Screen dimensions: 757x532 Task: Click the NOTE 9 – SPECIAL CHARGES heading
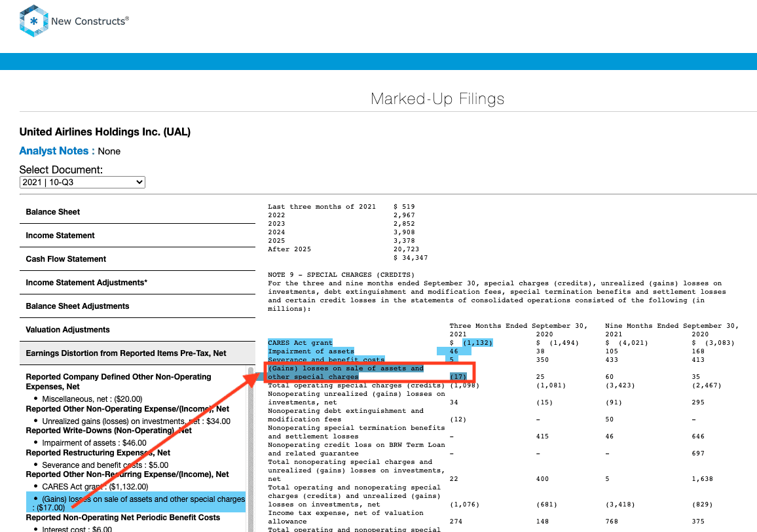[x=341, y=275]
